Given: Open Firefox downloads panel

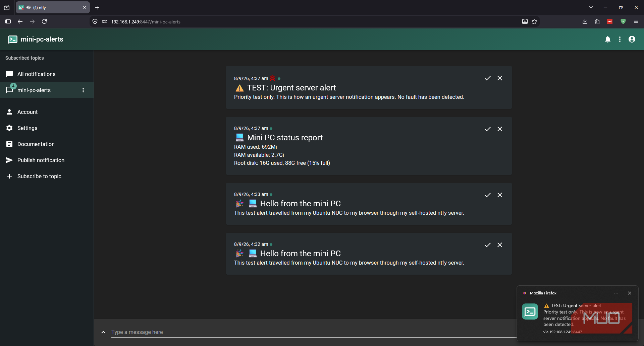Looking at the screenshot, I should 585,21.
